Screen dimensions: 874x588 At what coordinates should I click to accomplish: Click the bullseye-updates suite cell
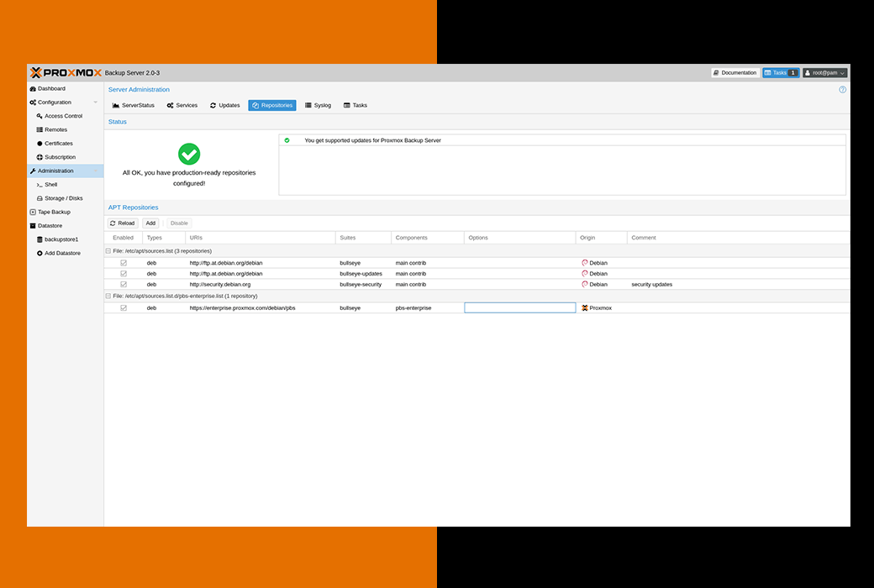[x=361, y=274]
